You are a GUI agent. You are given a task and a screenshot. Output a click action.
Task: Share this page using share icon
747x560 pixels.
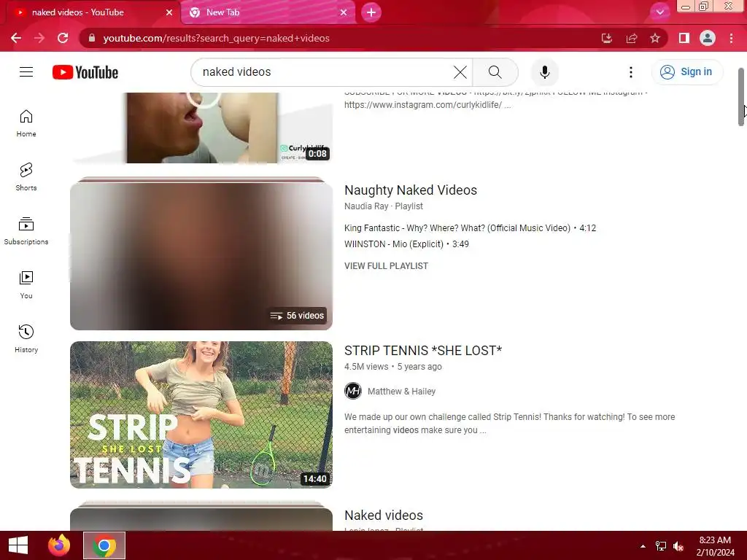point(632,38)
